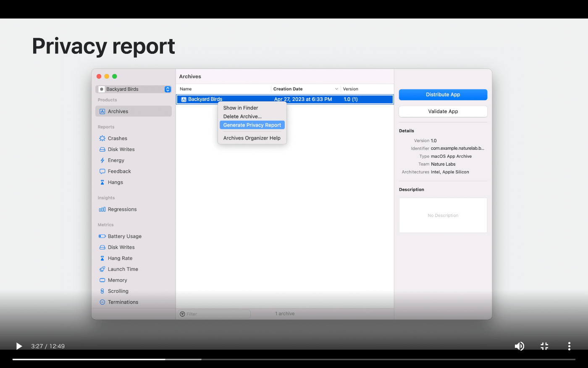Click the Hang Rate hourglass icon
The height and width of the screenshot is (368, 588).
tap(102, 258)
